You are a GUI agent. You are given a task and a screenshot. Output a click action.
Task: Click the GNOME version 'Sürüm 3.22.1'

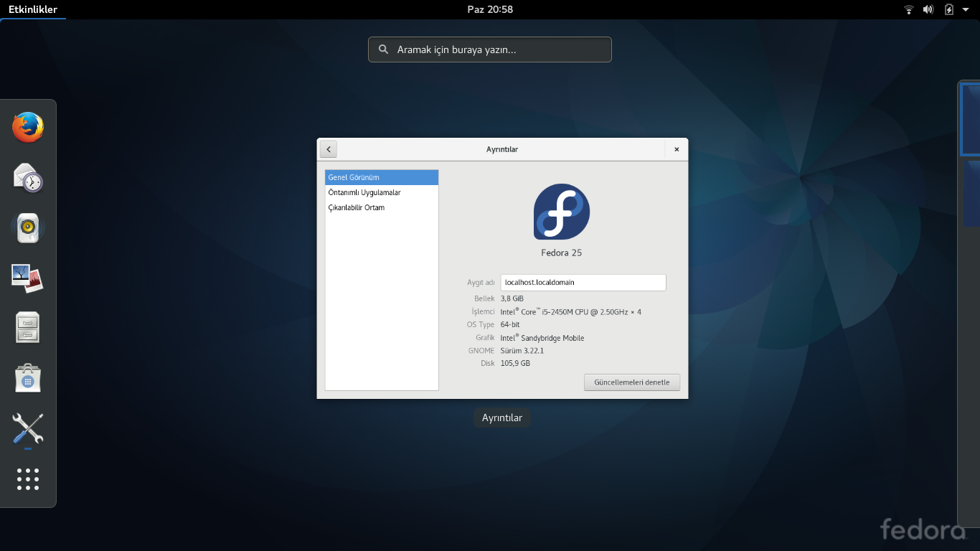(x=522, y=351)
